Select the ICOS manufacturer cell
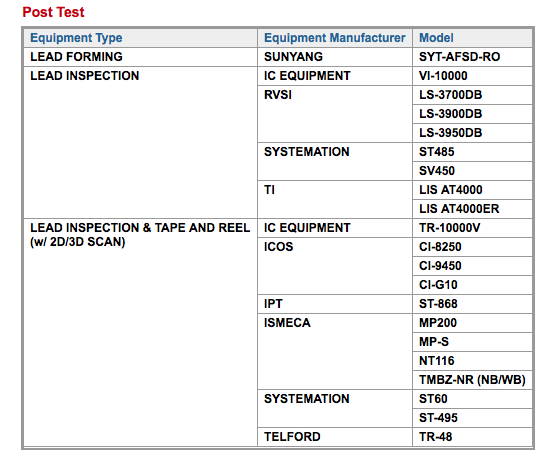Viewport: 557px width, 471px height. coord(335,266)
